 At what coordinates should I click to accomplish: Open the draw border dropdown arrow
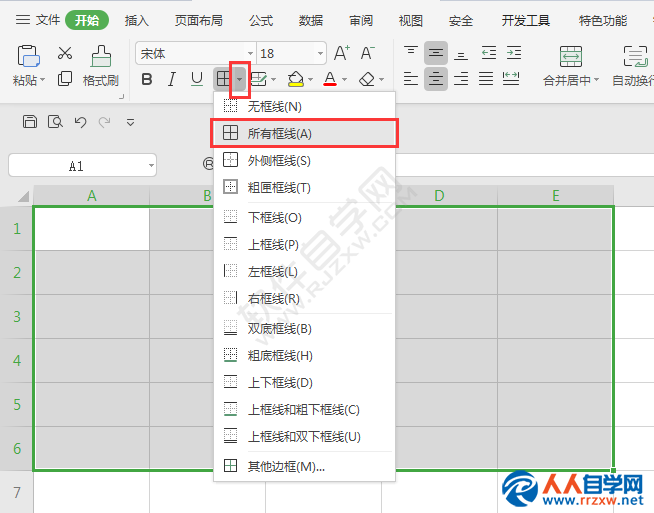coord(274,79)
